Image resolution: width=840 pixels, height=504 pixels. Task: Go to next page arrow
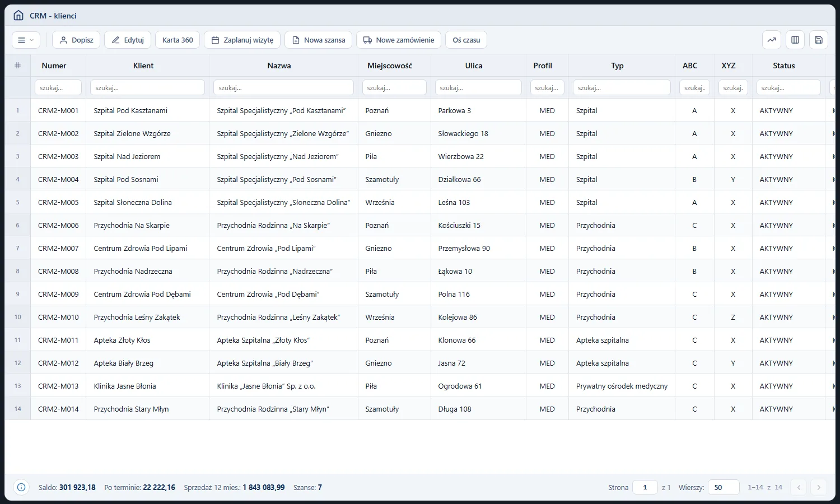(x=819, y=487)
